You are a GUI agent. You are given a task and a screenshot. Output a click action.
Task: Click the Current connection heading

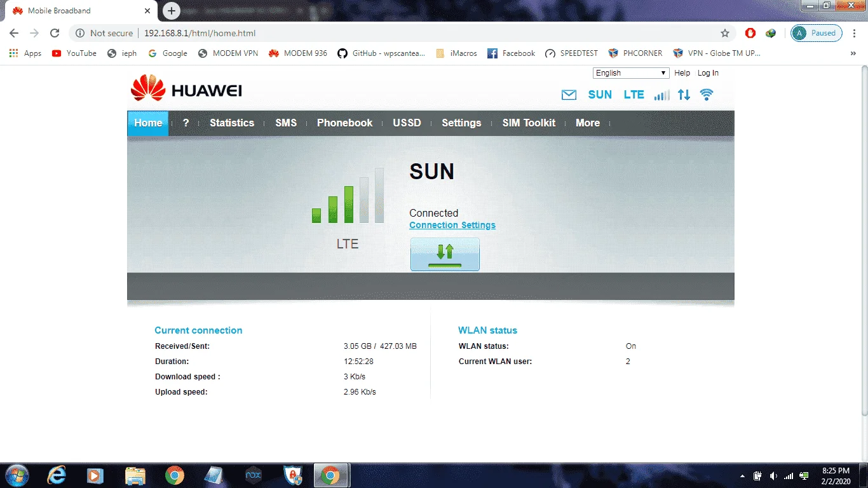(x=198, y=330)
